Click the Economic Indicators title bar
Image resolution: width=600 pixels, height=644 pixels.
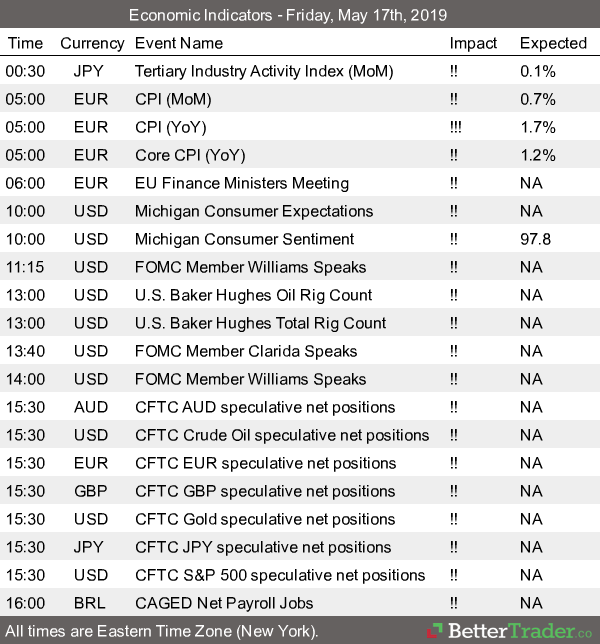click(300, 15)
